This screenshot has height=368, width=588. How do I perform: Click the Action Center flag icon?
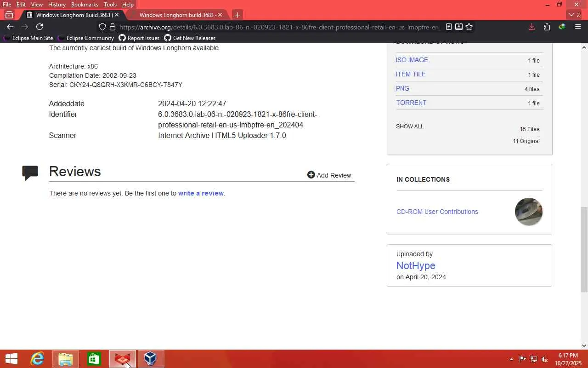[x=523, y=359]
